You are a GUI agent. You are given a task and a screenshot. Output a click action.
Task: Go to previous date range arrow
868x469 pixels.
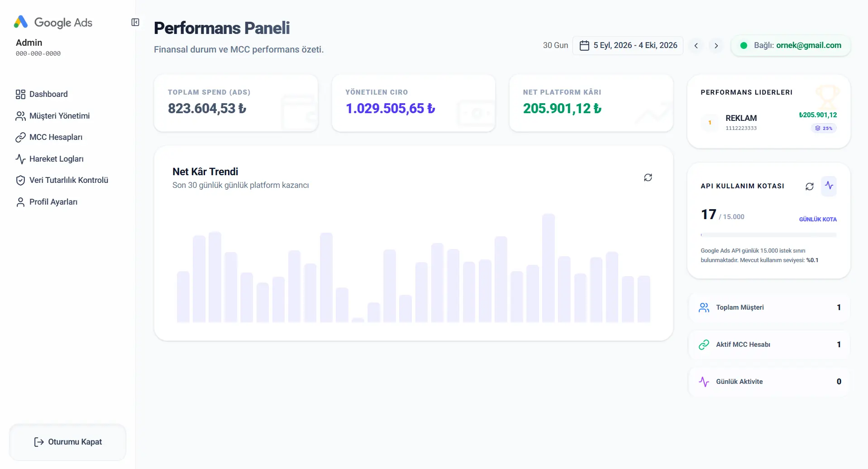pos(696,45)
